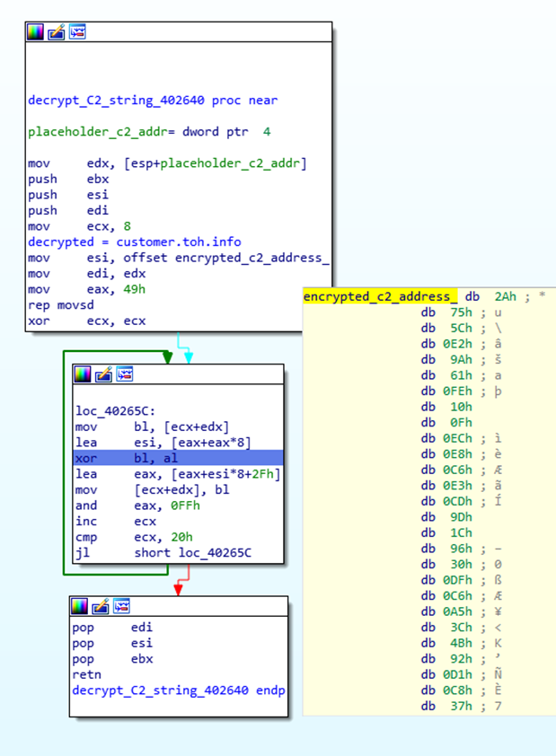
Task: Click 'mov esi, offset encrypted_c2_address_' line
Action: pyautogui.click(x=179, y=258)
